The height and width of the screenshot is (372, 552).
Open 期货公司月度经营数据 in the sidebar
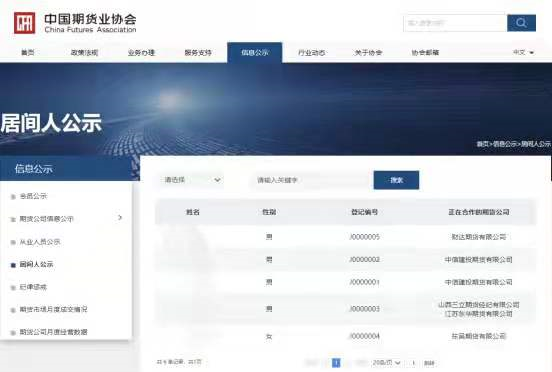54,332
